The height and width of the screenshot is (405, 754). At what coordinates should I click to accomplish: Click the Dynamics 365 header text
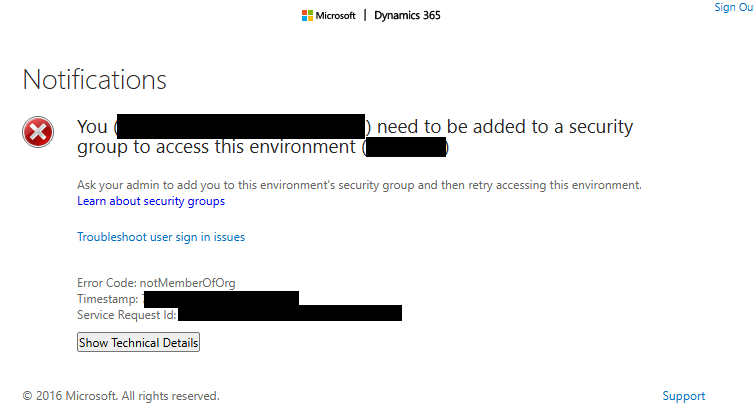pyautogui.click(x=407, y=15)
